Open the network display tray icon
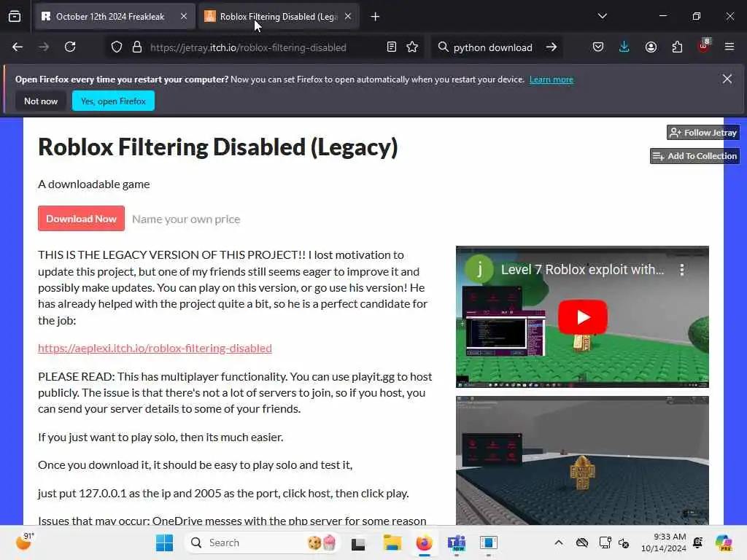Screen dimensions: 747x560 (605, 542)
